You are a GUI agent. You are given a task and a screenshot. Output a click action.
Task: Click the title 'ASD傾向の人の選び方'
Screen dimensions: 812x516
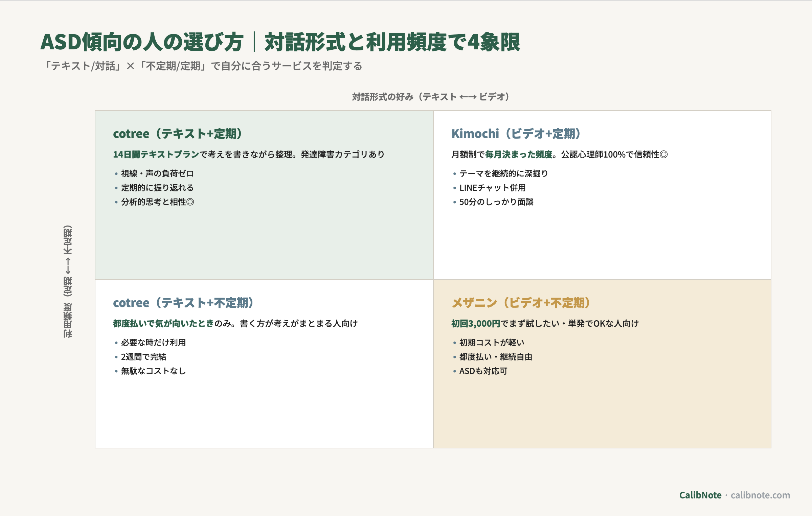[142, 42]
